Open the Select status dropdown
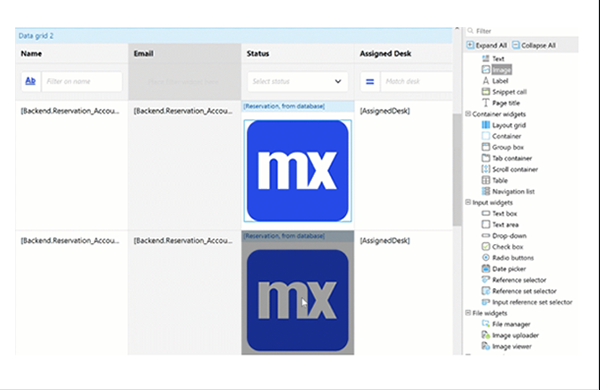 [298, 81]
